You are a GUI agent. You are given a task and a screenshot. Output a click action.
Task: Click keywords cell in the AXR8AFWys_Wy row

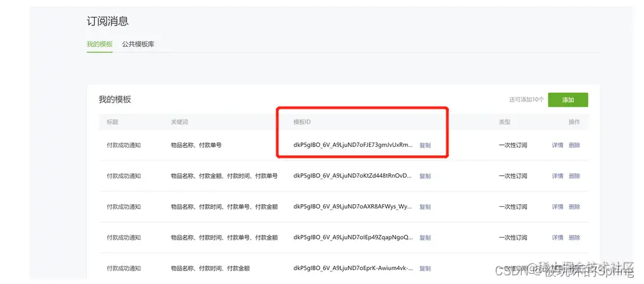pos(225,206)
